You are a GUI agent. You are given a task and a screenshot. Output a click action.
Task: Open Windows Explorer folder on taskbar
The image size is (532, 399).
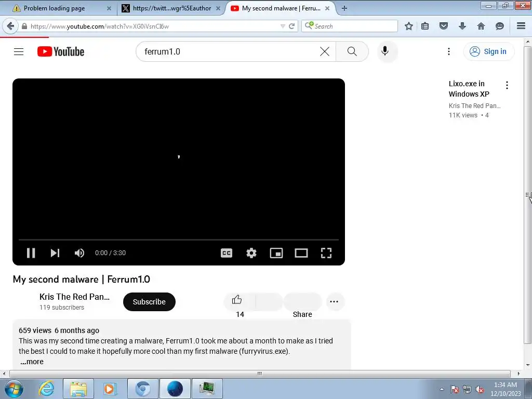click(78, 389)
